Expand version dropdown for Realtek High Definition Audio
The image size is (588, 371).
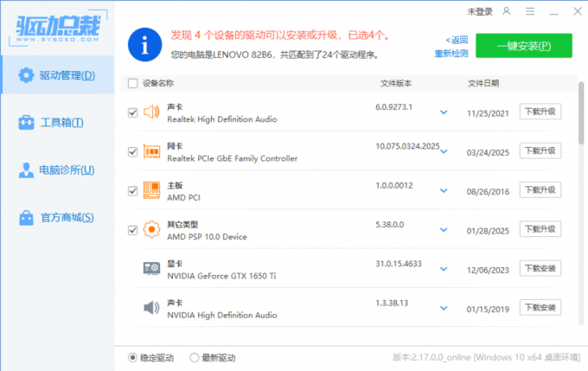coord(444,112)
